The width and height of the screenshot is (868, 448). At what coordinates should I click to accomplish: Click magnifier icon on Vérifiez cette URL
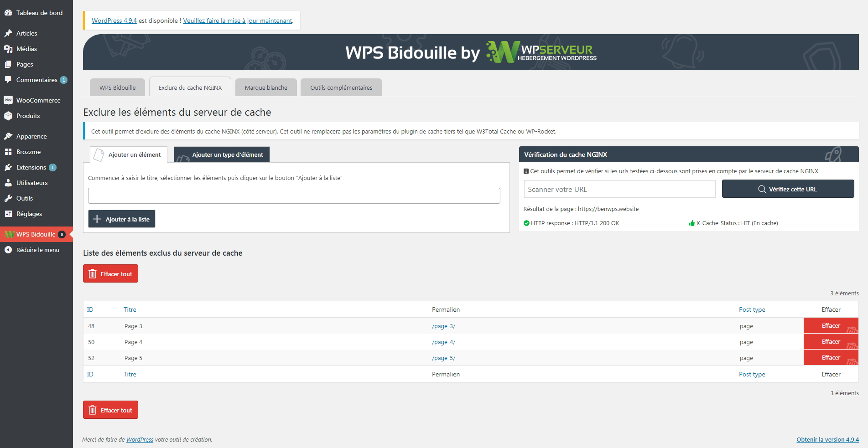click(762, 189)
